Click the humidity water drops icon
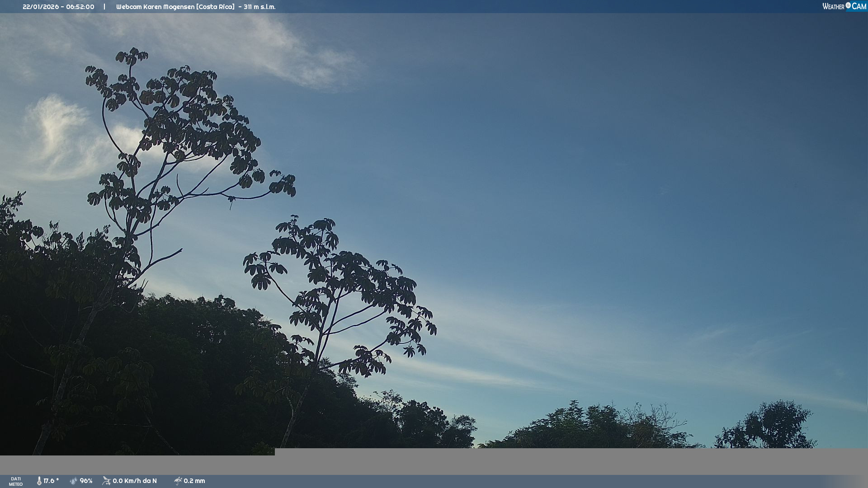Image resolution: width=868 pixels, height=488 pixels. 74,481
